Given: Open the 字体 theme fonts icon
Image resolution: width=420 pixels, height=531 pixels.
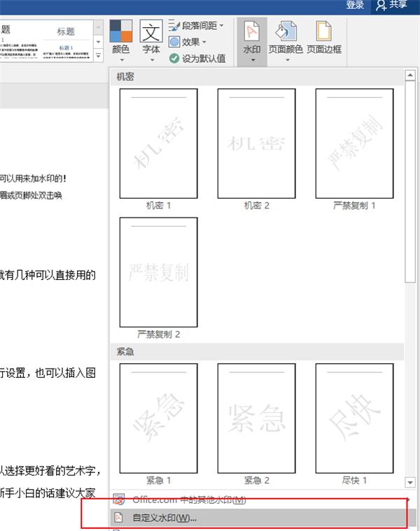Looking at the screenshot, I should coord(150,31).
